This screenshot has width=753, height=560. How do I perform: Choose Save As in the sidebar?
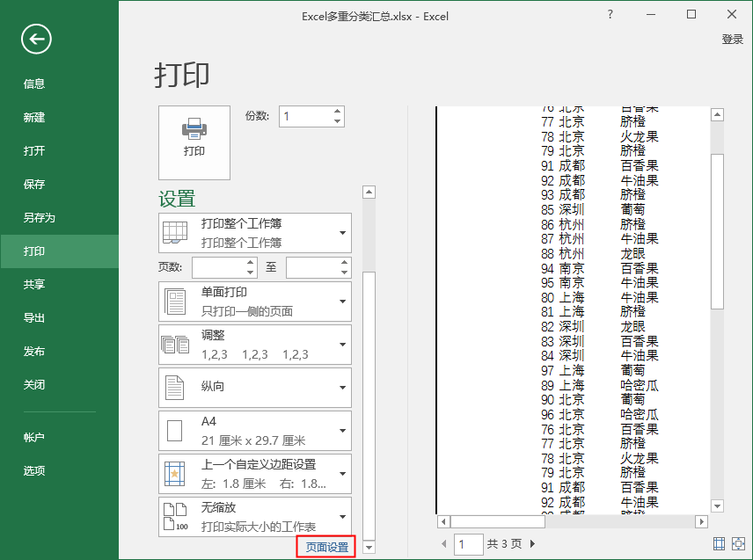tap(40, 218)
